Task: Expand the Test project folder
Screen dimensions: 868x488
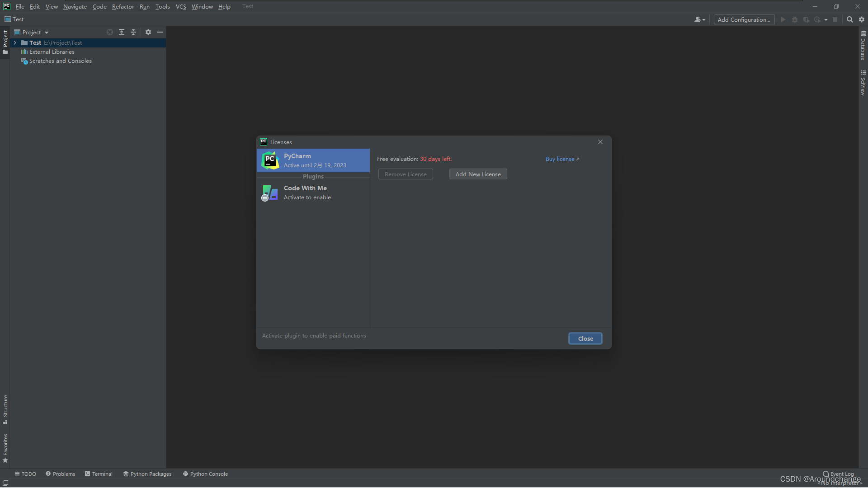Action: click(15, 42)
